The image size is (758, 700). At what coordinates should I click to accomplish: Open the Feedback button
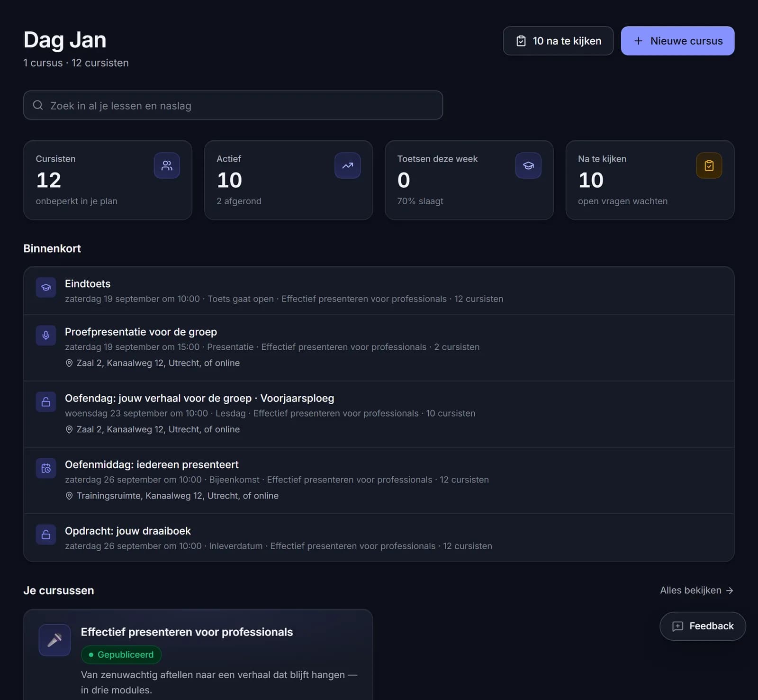(703, 626)
